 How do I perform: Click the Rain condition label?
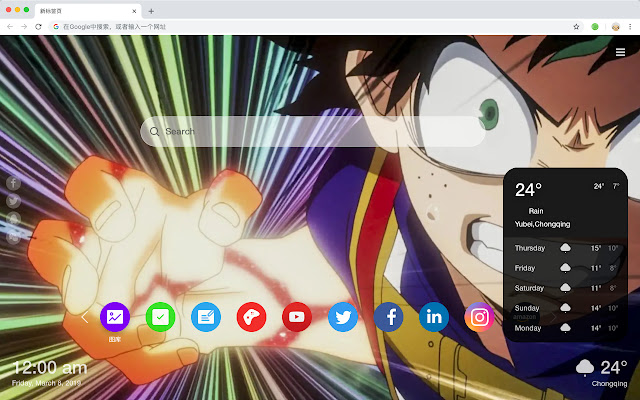tap(536, 211)
